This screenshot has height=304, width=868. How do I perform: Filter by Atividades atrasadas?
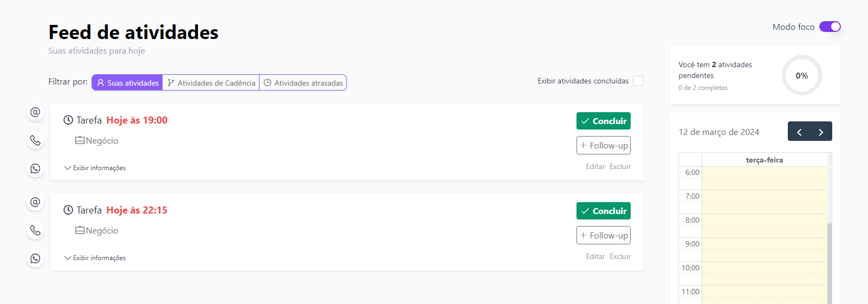[x=303, y=83]
